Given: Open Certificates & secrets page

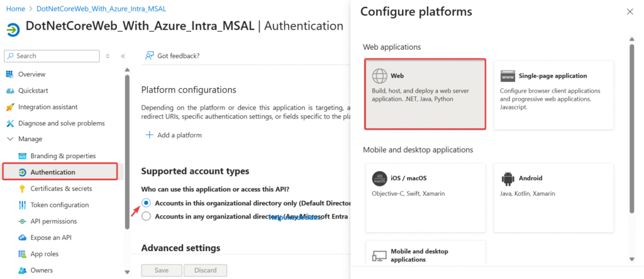Looking at the screenshot, I should (61, 188).
